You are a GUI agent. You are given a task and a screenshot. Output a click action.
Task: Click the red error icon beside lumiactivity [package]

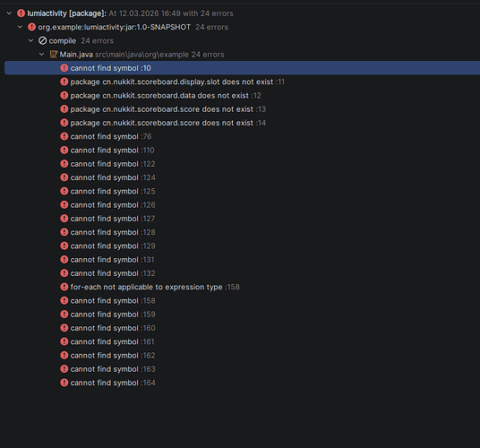pos(21,13)
